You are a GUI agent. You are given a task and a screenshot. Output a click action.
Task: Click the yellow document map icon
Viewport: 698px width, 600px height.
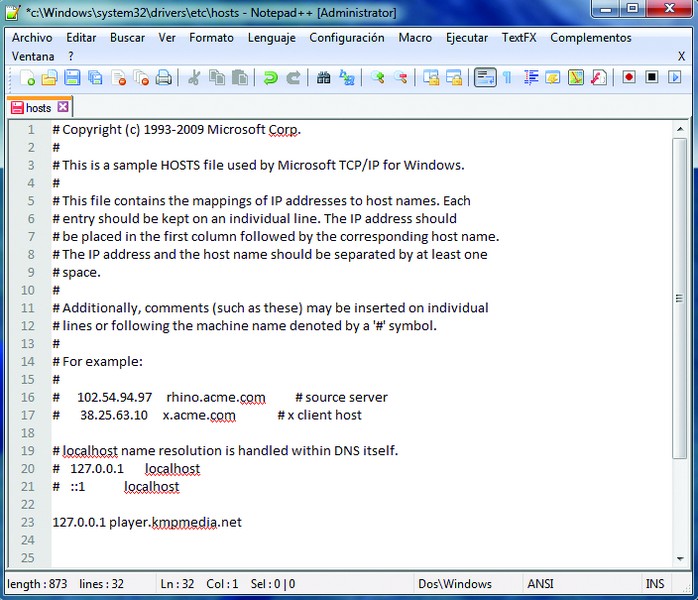pos(576,78)
